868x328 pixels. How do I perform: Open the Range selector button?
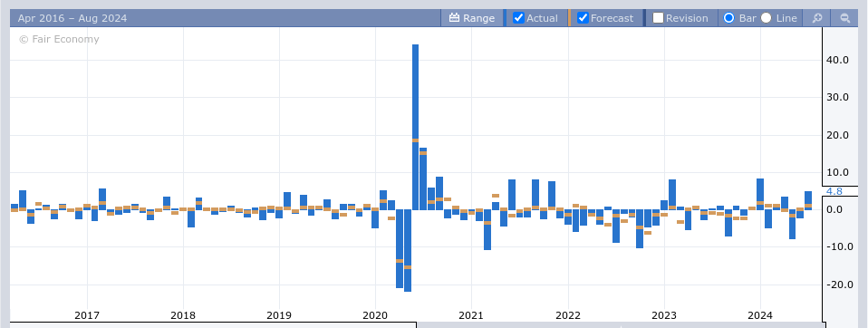point(472,18)
